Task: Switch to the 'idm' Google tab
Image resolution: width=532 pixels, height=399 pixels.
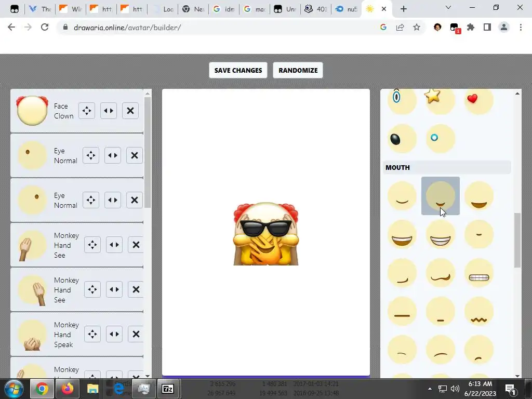Action: (x=224, y=9)
